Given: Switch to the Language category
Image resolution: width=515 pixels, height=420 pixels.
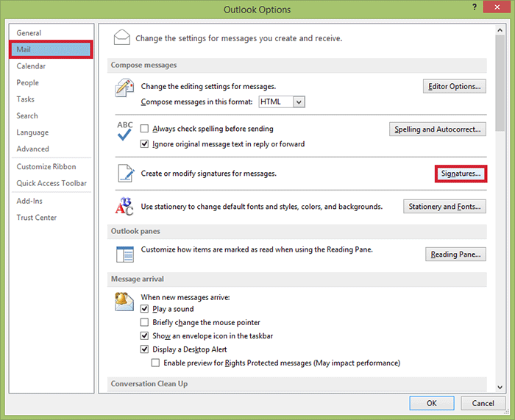Looking at the screenshot, I should [x=51, y=132].
